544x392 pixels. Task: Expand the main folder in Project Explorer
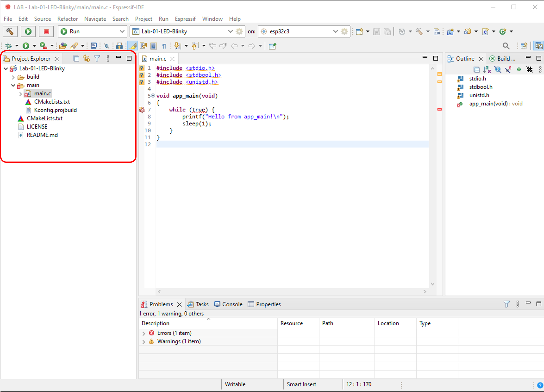coord(13,85)
